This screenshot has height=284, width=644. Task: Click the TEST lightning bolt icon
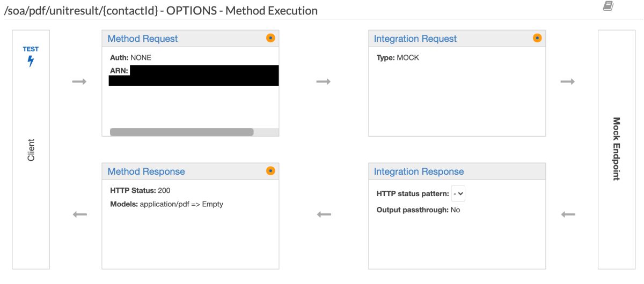click(31, 61)
